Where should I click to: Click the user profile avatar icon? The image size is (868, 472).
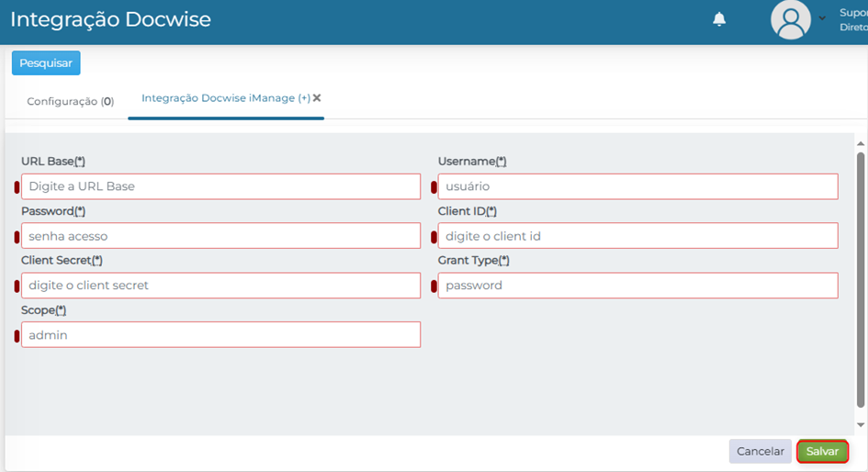tap(791, 20)
